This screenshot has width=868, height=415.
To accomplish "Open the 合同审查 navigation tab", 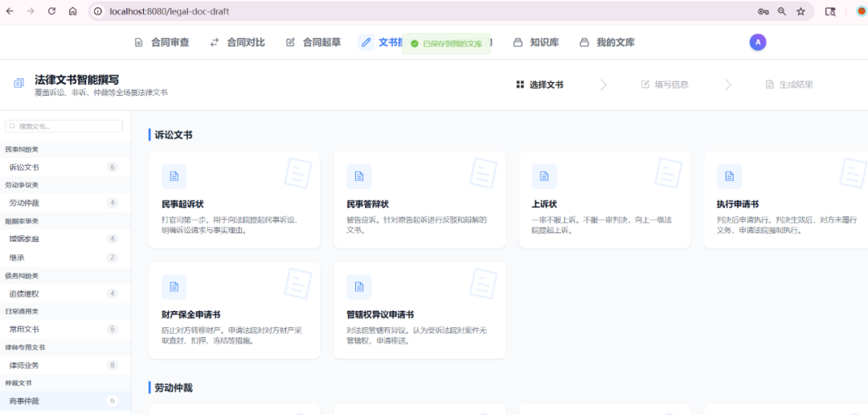I will 162,43.
